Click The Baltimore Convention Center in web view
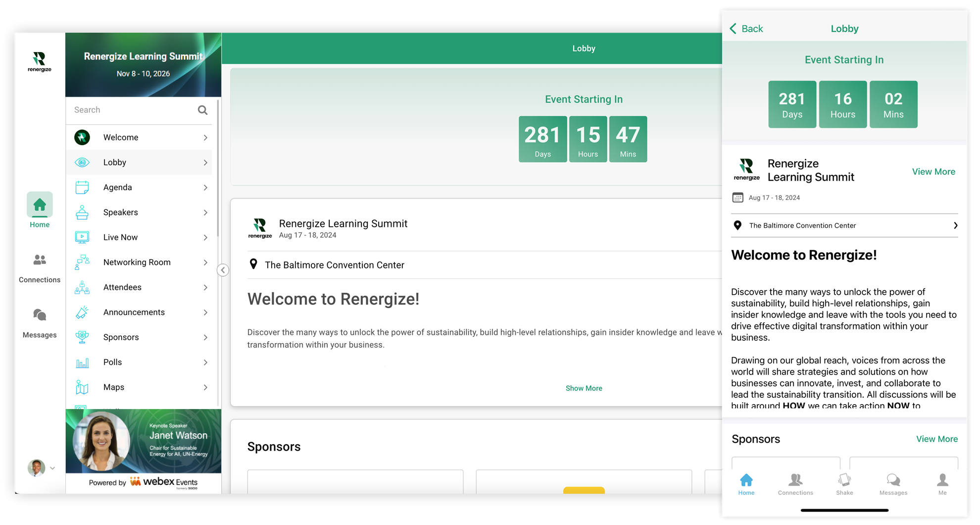The width and height of the screenshot is (980, 525). tap(335, 265)
